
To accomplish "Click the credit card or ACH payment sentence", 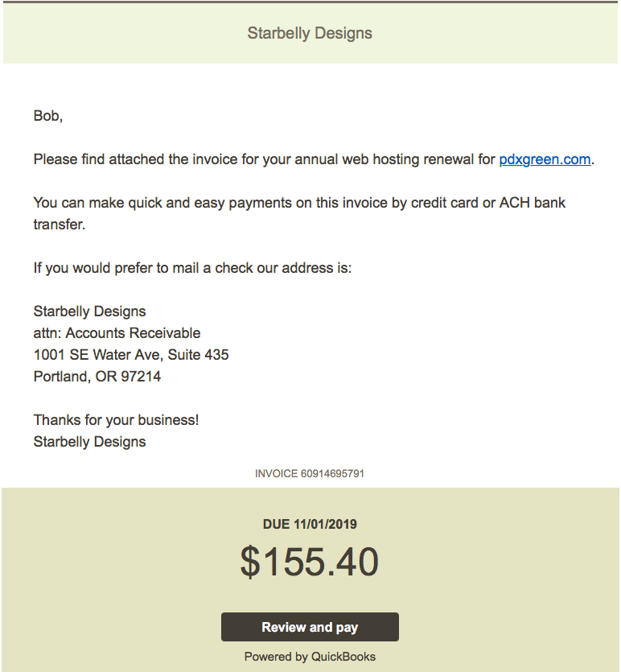I will 299,213.
